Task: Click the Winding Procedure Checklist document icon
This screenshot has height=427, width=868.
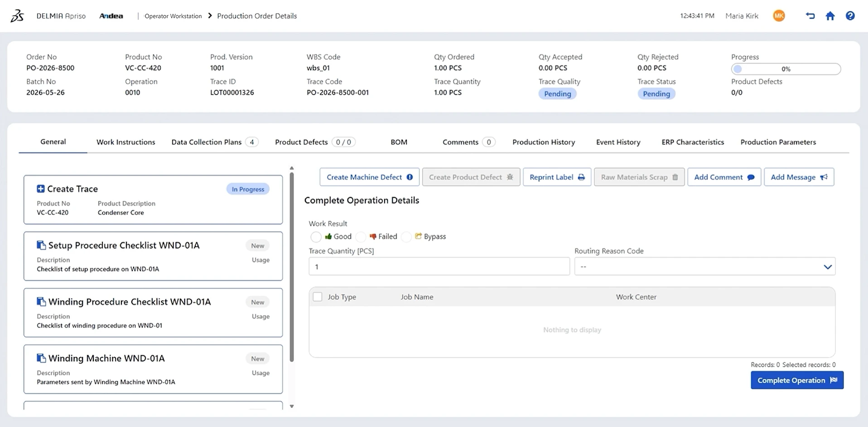Action: point(41,302)
